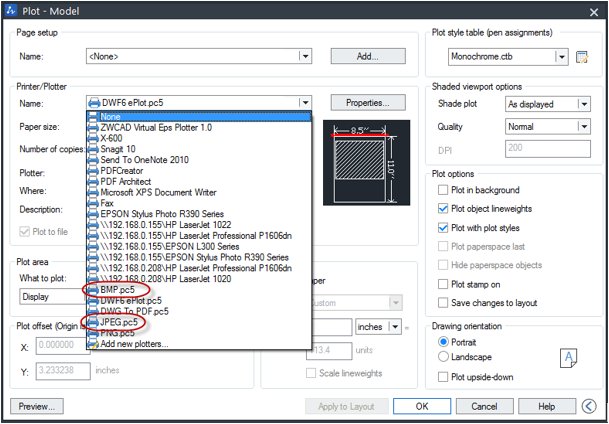Click the plot offset Y input field

click(63, 371)
